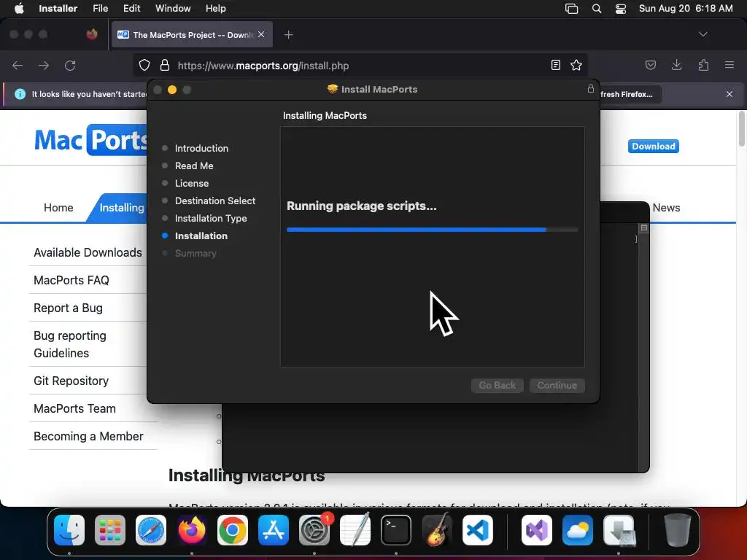Click the Refresh Firefox notification button
This screenshot has width=747, height=560.
coord(630,94)
